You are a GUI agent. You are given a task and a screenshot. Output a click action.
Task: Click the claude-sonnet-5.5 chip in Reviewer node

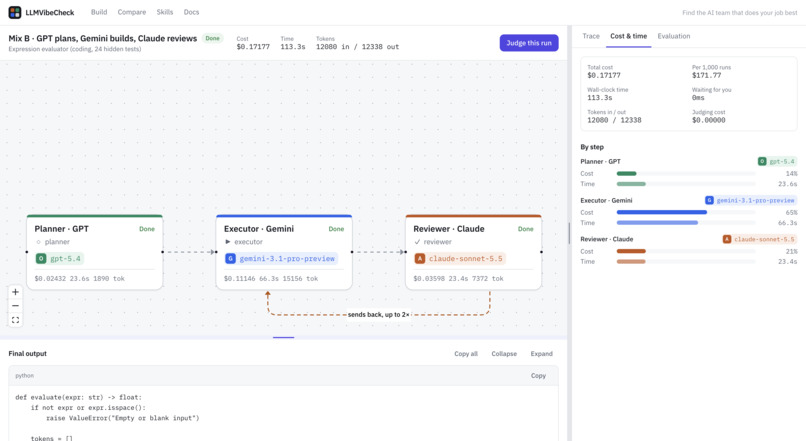460,259
